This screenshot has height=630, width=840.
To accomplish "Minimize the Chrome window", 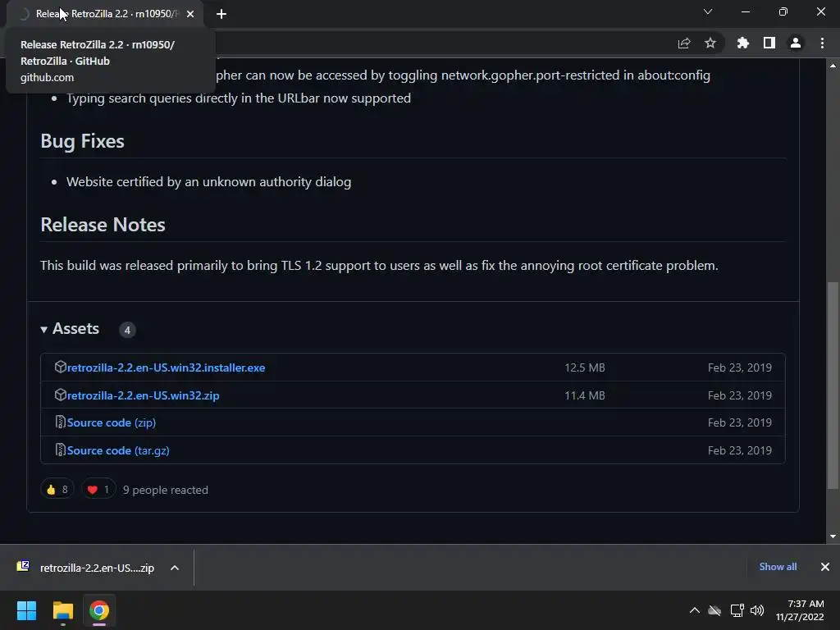I will (745, 11).
